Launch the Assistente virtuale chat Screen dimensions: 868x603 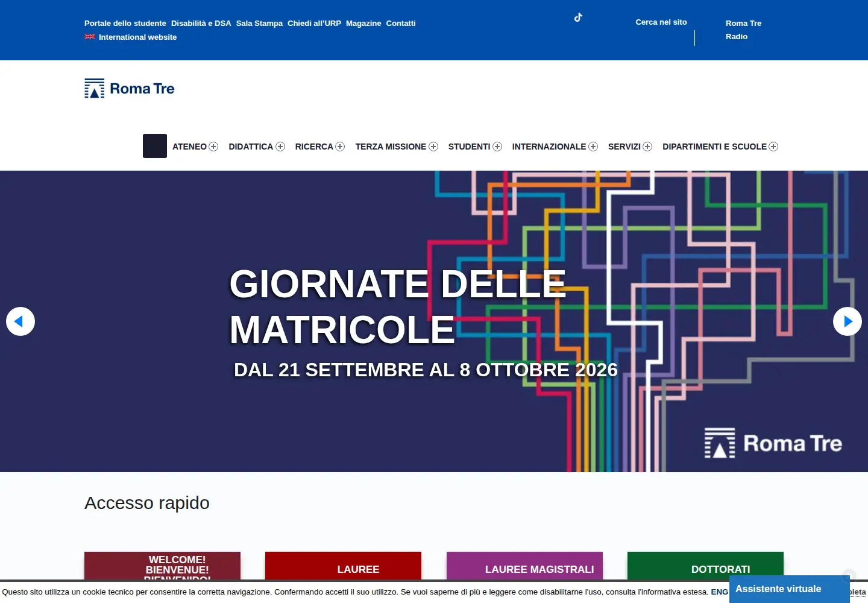click(789, 589)
